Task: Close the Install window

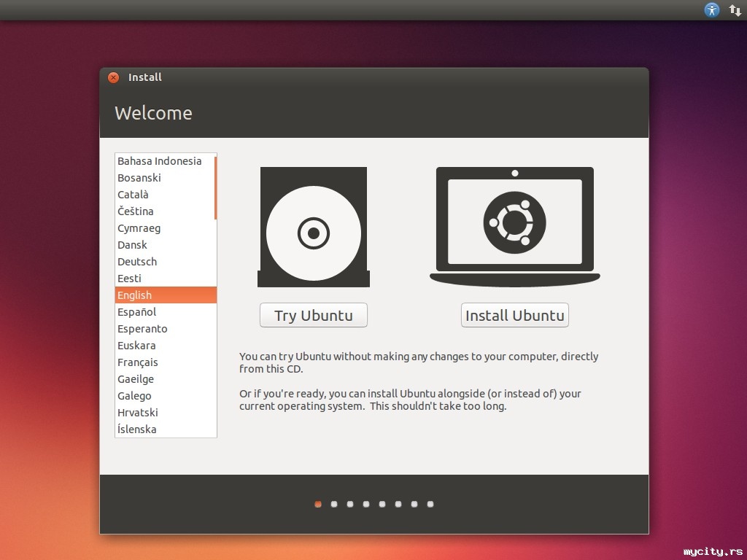Action: (113, 77)
